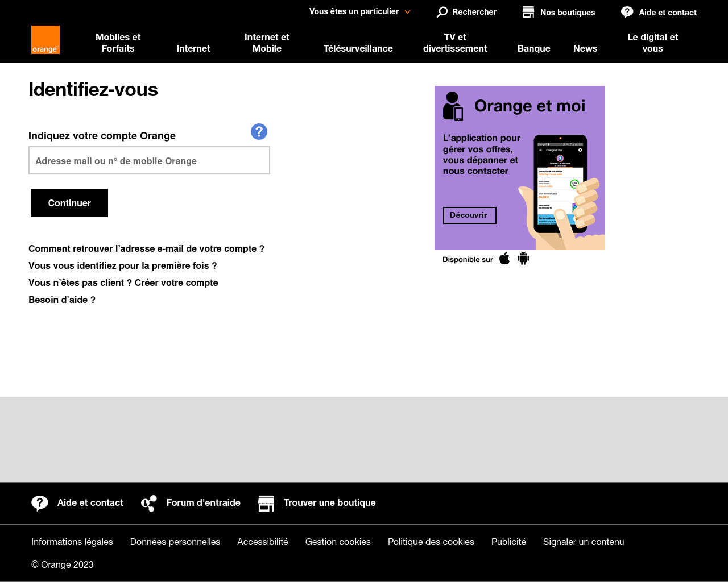Image resolution: width=728 pixels, height=582 pixels.
Task: Click the Orange logo in header
Action: click(x=45, y=40)
